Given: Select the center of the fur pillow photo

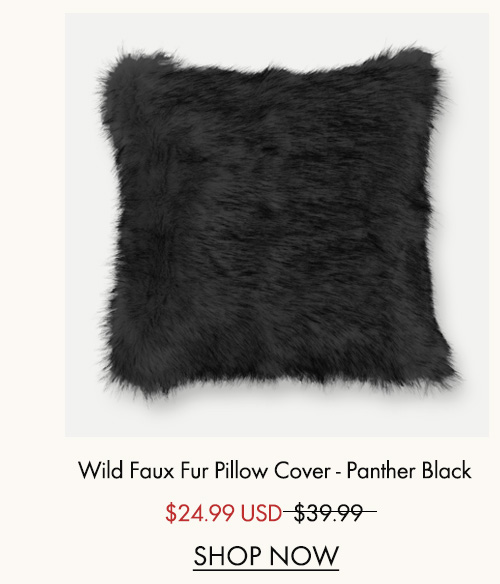Looking at the screenshot, I should (277, 225).
